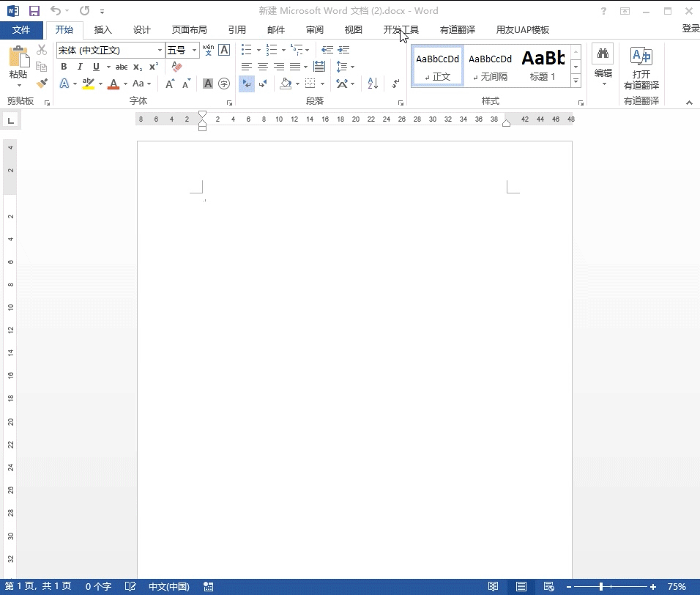Viewport: 700px width, 595px height.
Task: Click the Enclose Characters circle icon
Action: (224, 84)
